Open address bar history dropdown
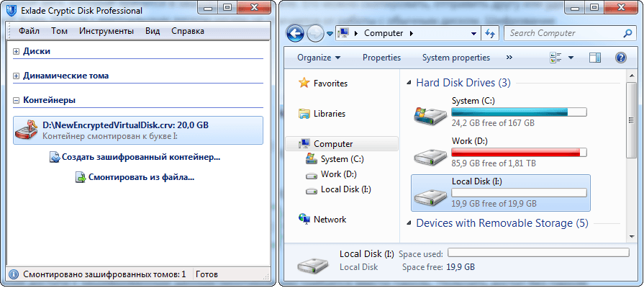 pyautogui.click(x=474, y=34)
